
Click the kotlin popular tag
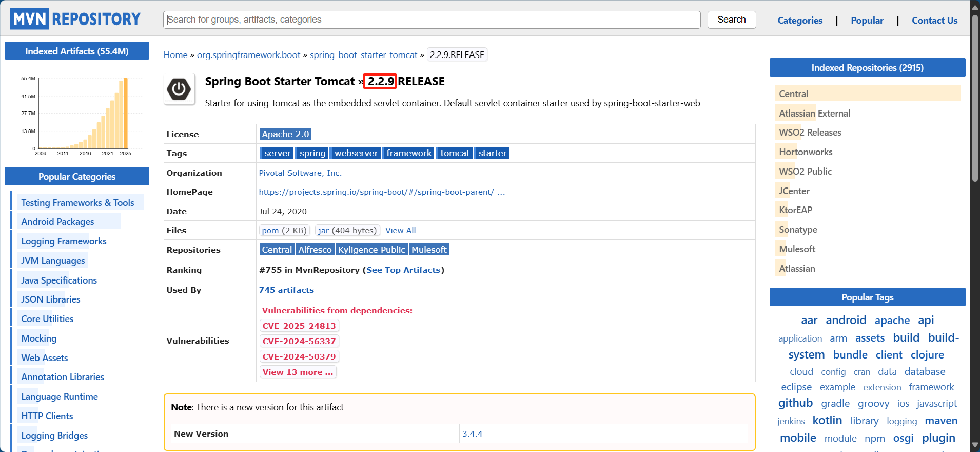point(827,421)
